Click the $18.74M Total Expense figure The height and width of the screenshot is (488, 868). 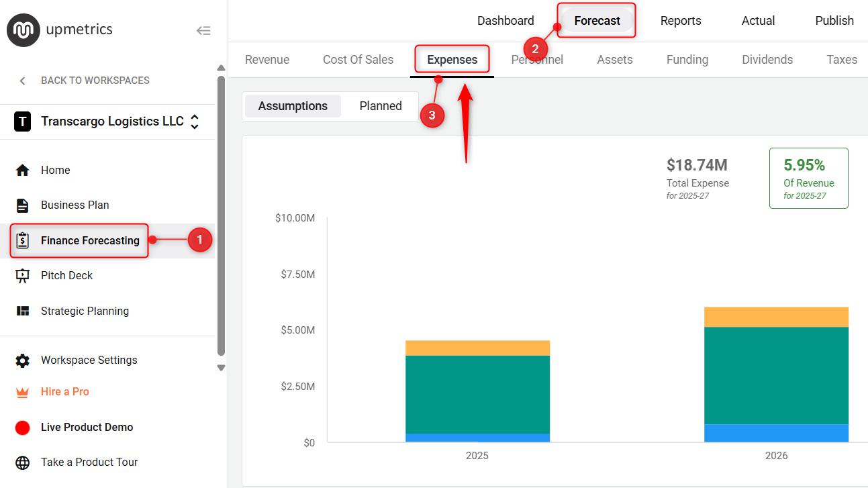(697, 165)
